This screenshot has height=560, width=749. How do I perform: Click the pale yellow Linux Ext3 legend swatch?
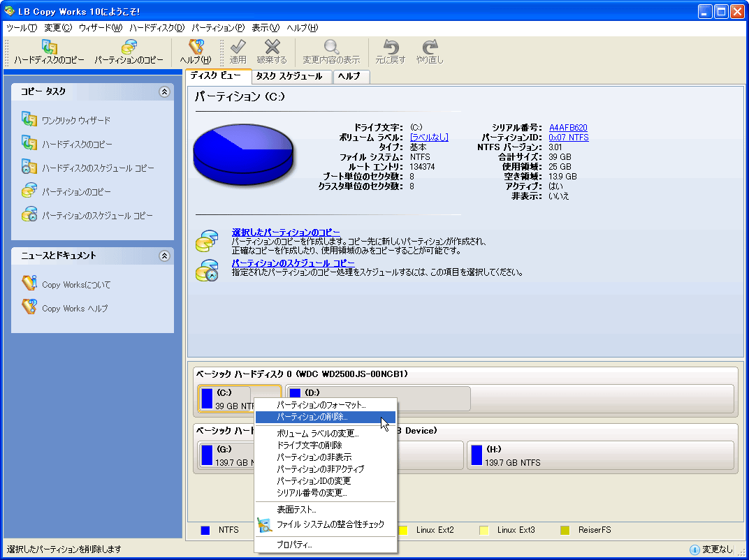(x=484, y=531)
